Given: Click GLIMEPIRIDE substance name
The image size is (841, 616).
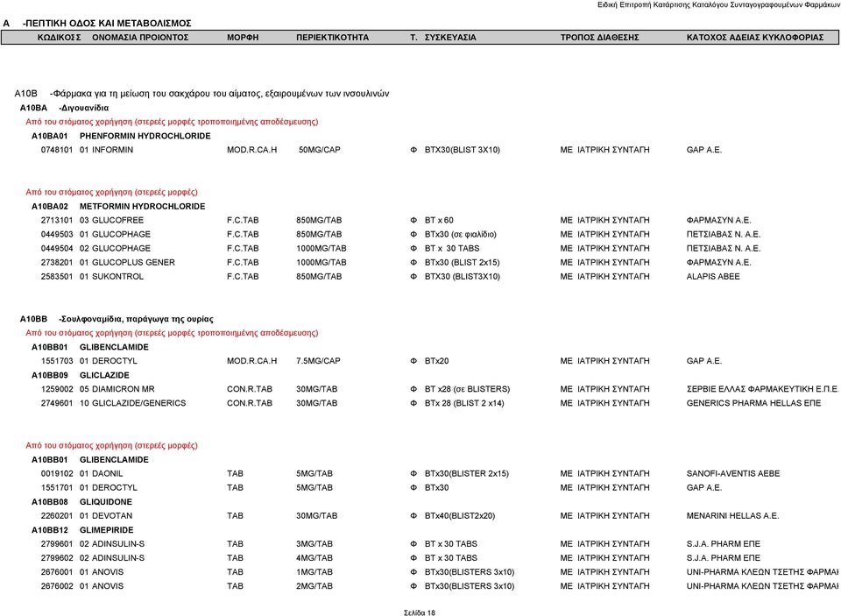Looking at the screenshot, I should (106, 530).
